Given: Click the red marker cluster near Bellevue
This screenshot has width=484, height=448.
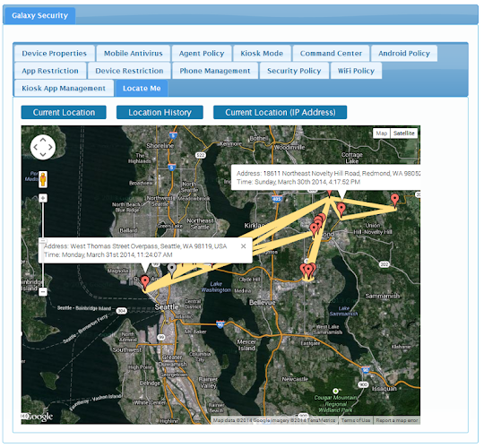Looking at the screenshot, I should (308, 271).
